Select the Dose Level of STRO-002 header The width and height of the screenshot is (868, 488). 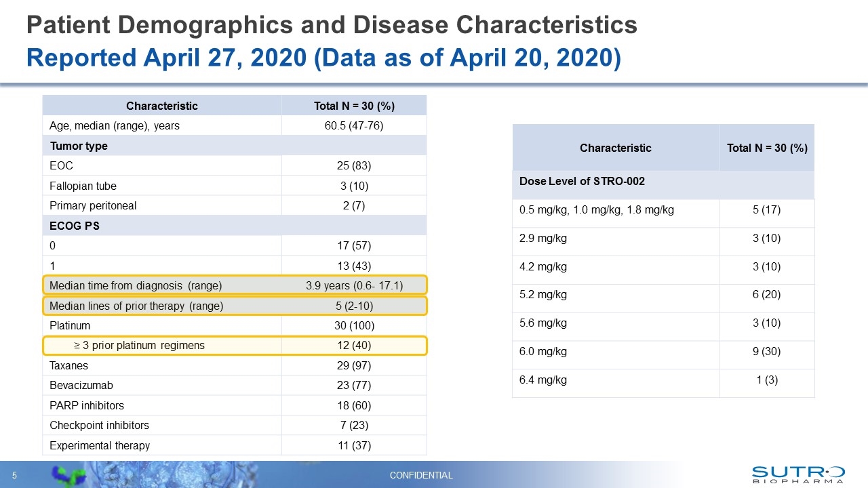pyautogui.click(x=581, y=182)
